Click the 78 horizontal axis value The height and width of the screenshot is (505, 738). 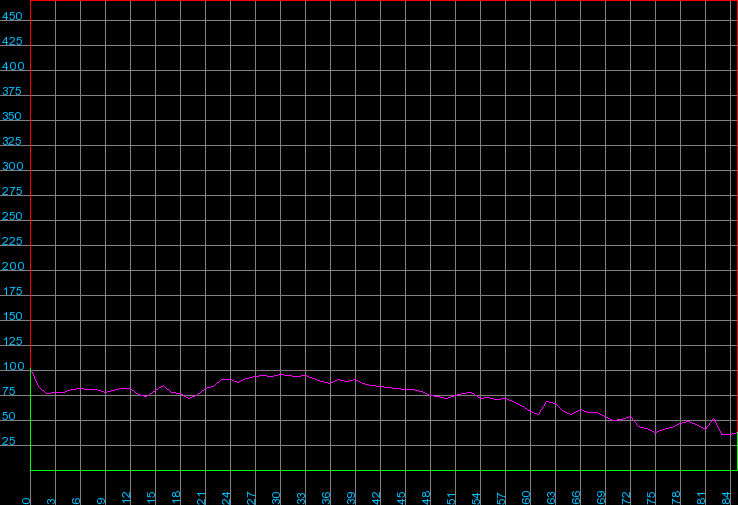(x=676, y=498)
